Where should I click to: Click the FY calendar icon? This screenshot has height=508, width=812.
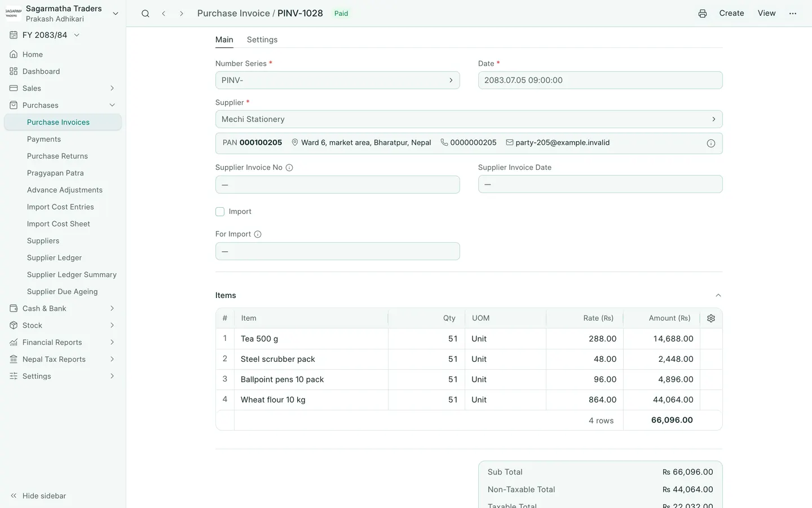click(x=14, y=35)
